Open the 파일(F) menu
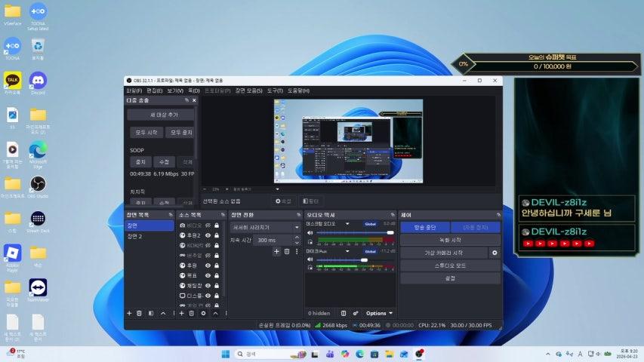 [x=133, y=90]
